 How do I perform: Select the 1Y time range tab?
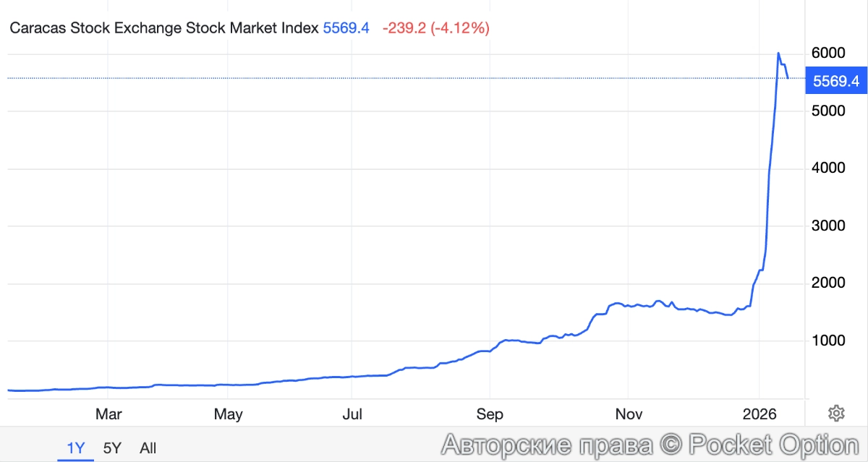[x=75, y=448]
